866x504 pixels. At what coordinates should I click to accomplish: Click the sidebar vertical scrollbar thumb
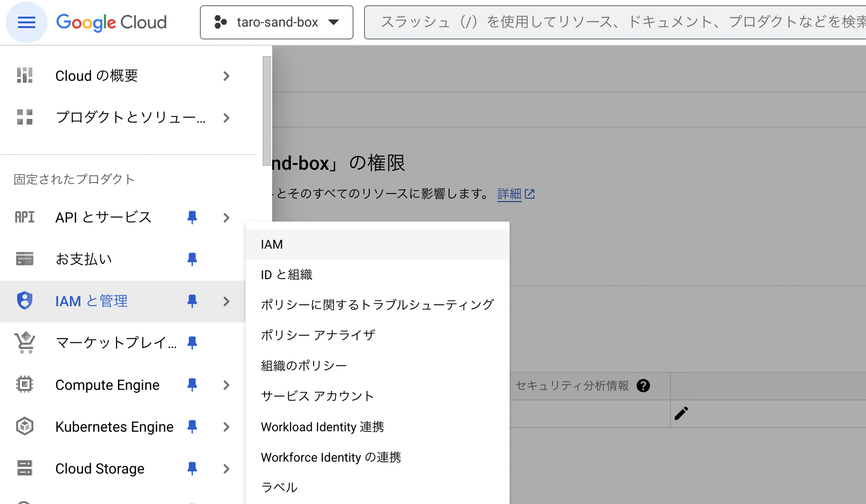(x=267, y=111)
